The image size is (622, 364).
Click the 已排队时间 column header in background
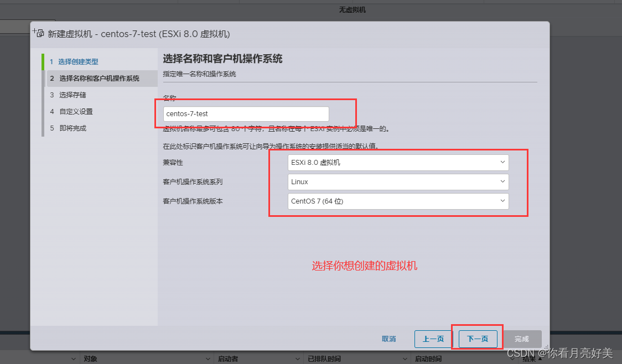[x=324, y=359]
